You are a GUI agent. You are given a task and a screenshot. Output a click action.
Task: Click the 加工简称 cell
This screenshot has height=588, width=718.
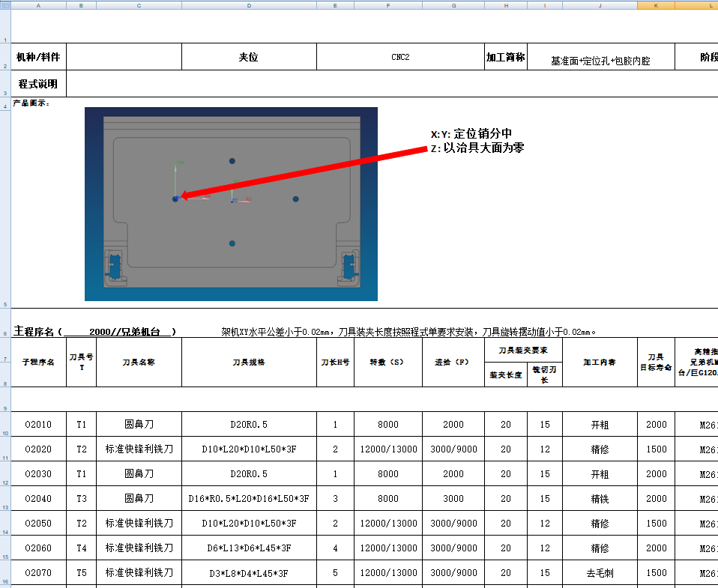coord(506,56)
